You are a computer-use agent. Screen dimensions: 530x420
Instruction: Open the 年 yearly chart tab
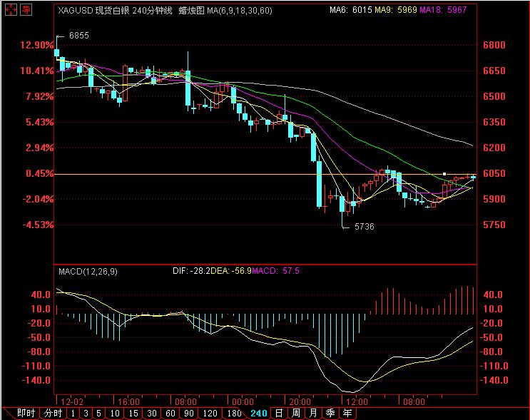coord(347,413)
